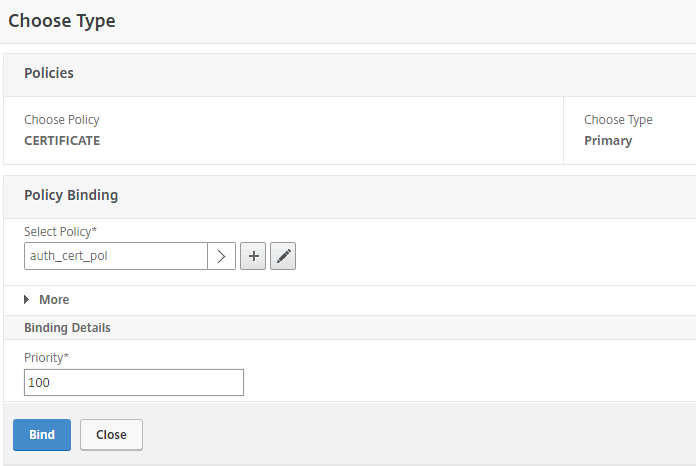Click the Choose Policy label
Screen dimensions: 696x466
click(62, 120)
